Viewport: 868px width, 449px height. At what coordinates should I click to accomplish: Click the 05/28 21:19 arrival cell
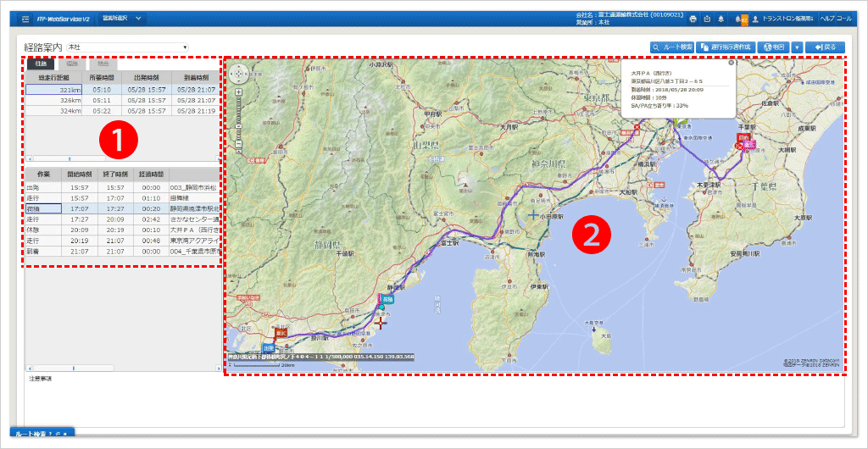(x=197, y=111)
